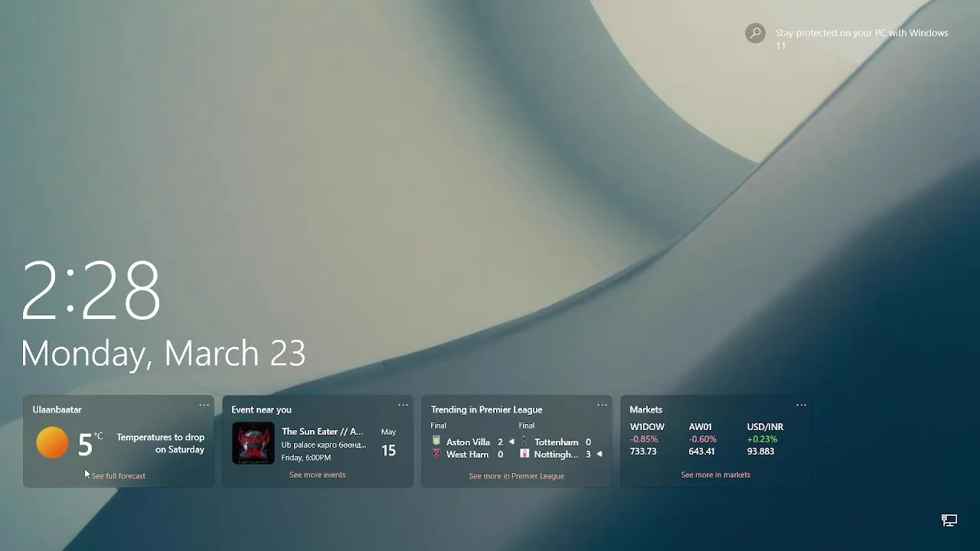Click Aston Villa team crest
Image resolution: width=980 pixels, height=551 pixels.
click(x=436, y=442)
